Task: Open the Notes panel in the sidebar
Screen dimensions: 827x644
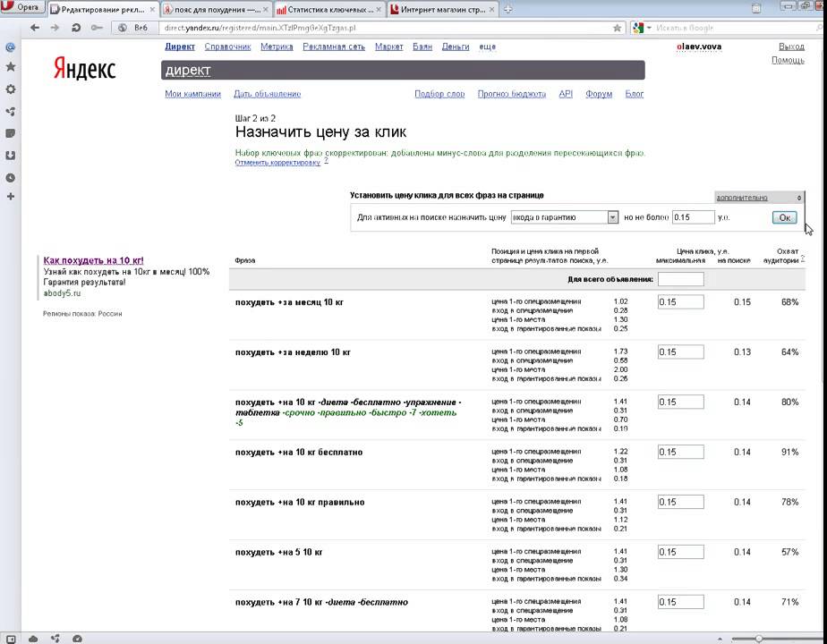Action: (x=10, y=133)
